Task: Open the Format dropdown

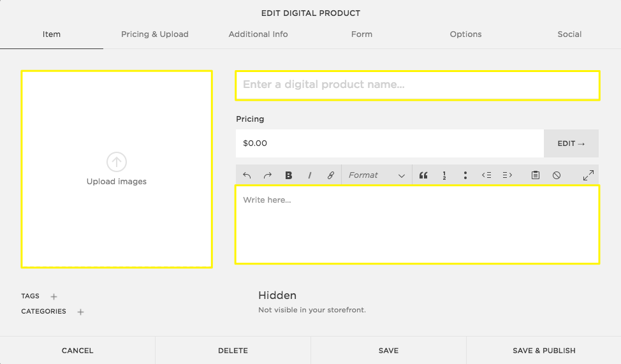Action: 376,175
